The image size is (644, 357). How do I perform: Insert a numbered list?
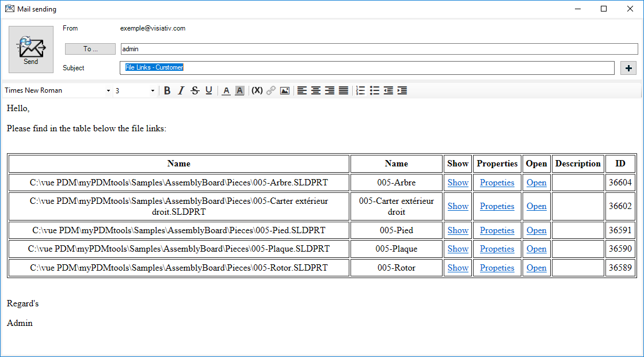coord(361,90)
